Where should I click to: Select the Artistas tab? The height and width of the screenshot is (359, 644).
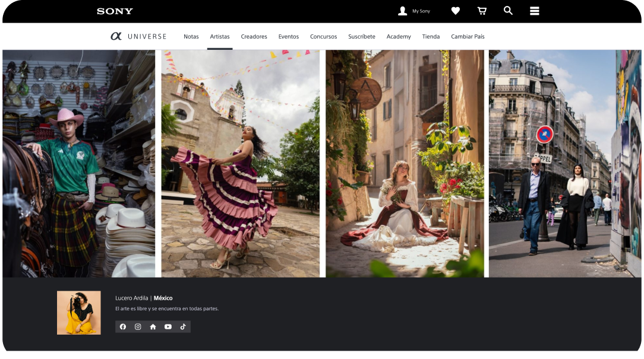pyautogui.click(x=220, y=37)
